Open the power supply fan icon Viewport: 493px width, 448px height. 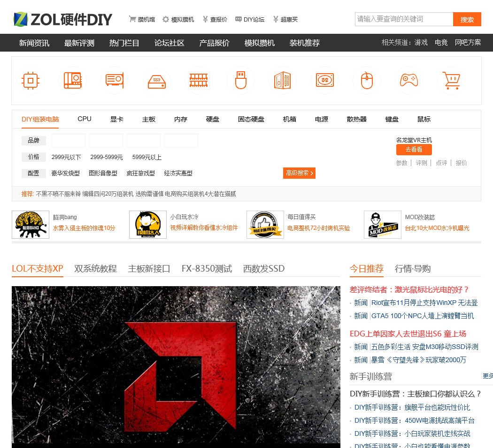[x=325, y=80]
